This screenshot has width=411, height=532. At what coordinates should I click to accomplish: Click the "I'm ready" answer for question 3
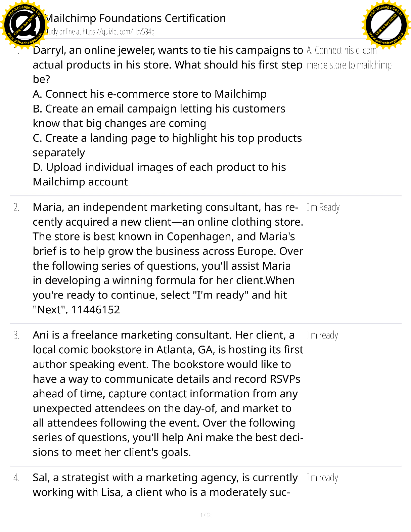[322, 335]
